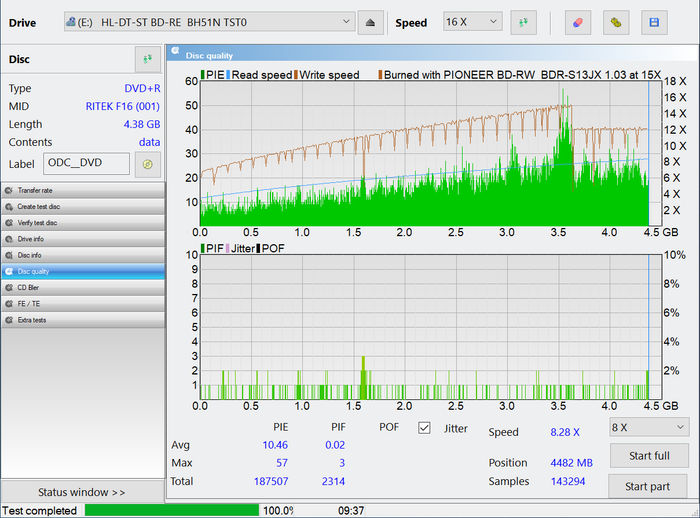
Task: Open the Drive selection dropdown
Action: (209, 22)
